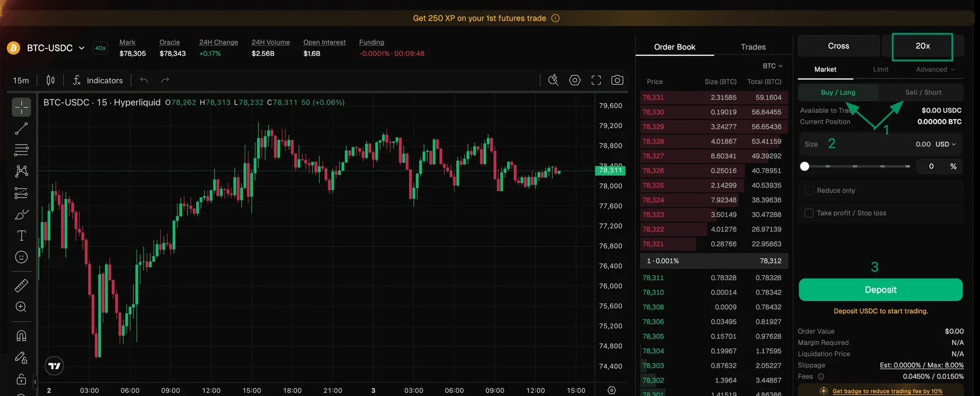Select the Buy / Long side
The width and height of the screenshot is (980, 396).
838,93
